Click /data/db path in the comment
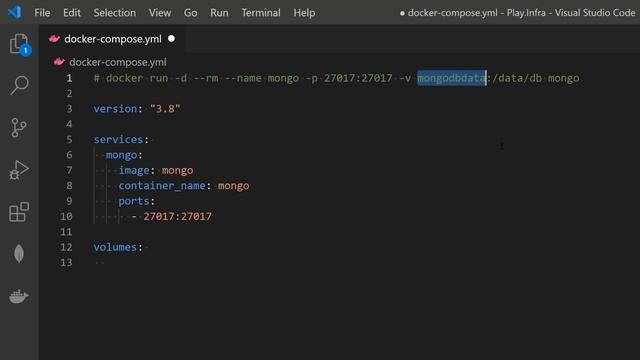Viewport: 640px width, 360px height. tap(517, 78)
